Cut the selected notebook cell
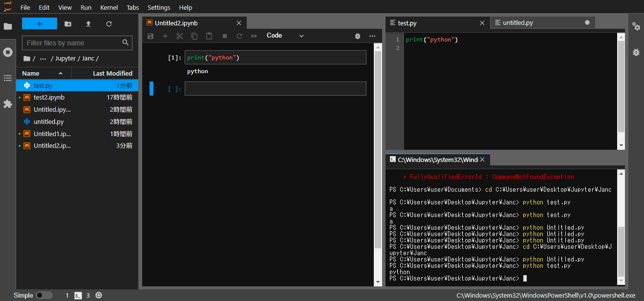The height and width of the screenshot is (301, 644). point(180,36)
